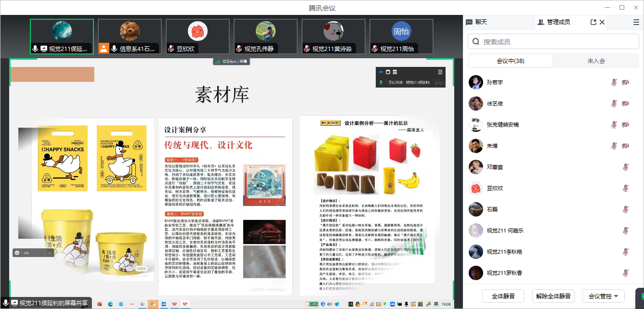This screenshot has height=309, width=644.
Task: Pop out the member panel into a window
Action: point(593,22)
